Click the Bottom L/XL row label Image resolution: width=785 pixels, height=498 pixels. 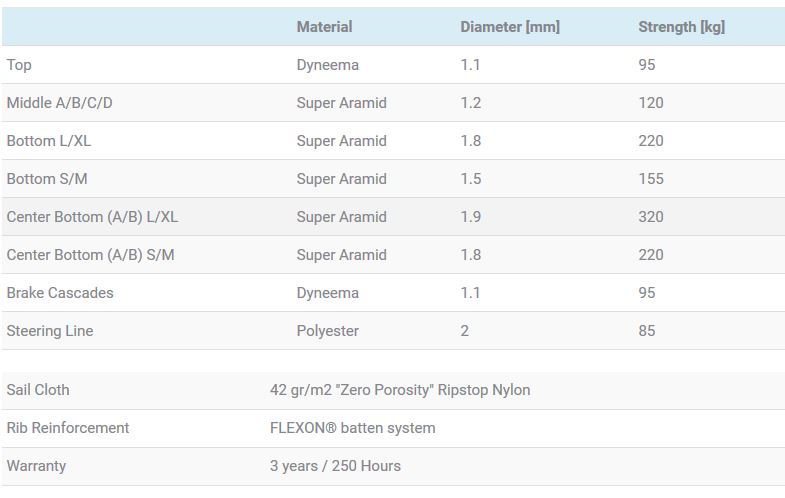tap(49, 141)
